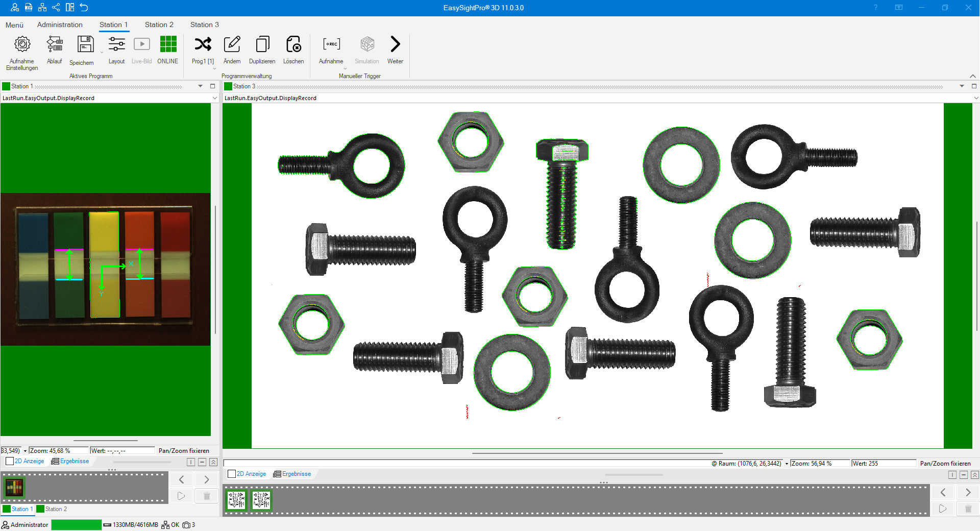Screen dimensions: 980x531
Task: Expand Station 1 DisplayRecord dropdown
Action: click(x=214, y=98)
